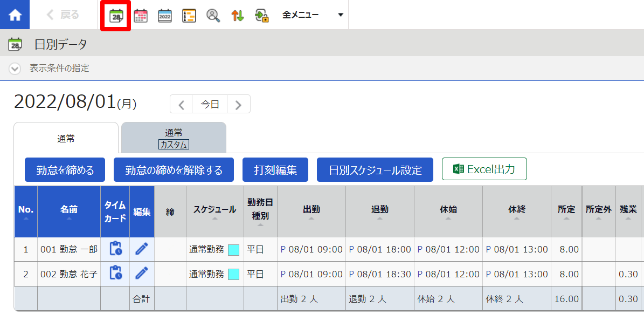Sort by 休始 column header

tap(448, 211)
